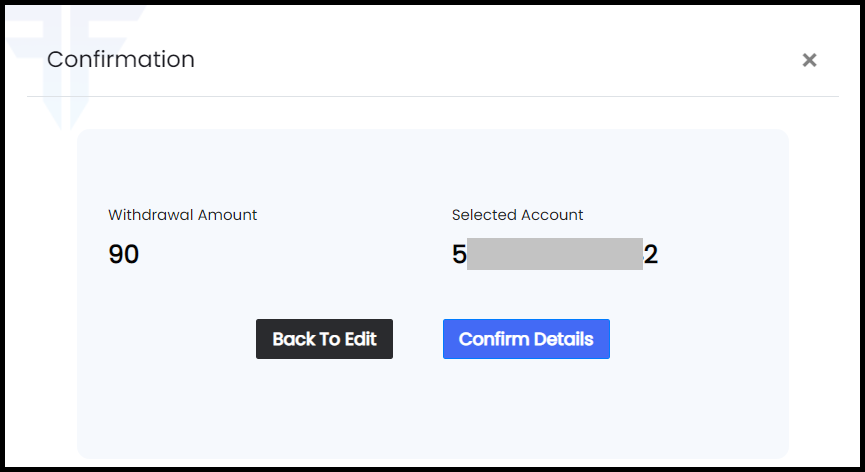This screenshot has height=472, width=865.
Task: Click the word Amount in the withdrawal label
Action: [x=227, y=214]
